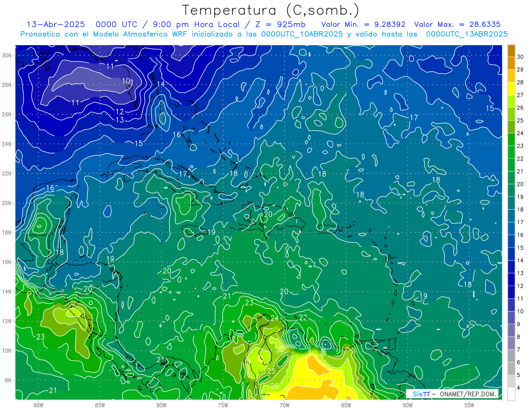
Task: Click the orange-brown legend swatch above 30
Action: click(511, 51)
